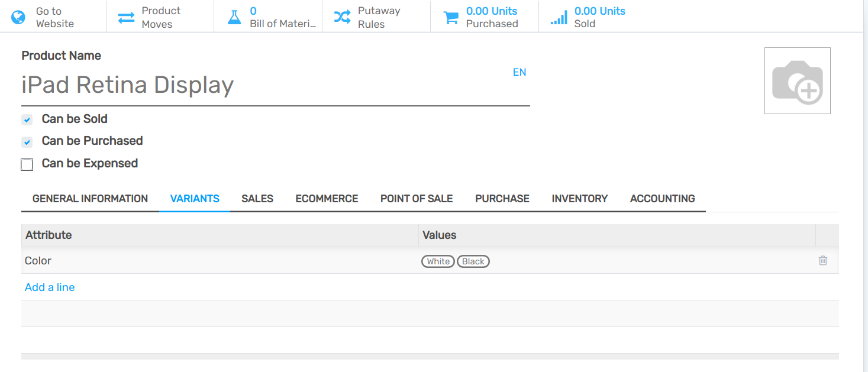Enable the Can be Expensed checkbox
Screen dimensions: 868x372
pos(27,164)
